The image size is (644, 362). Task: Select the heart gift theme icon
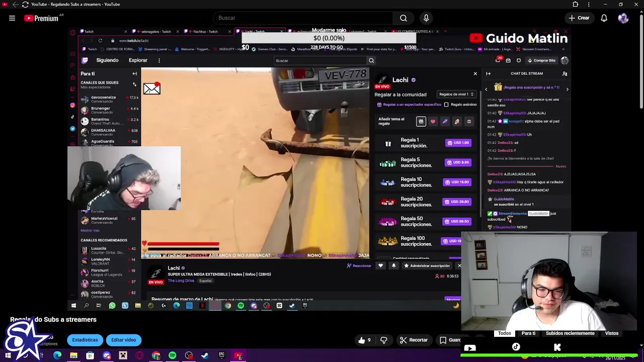(x=433, y=121)
